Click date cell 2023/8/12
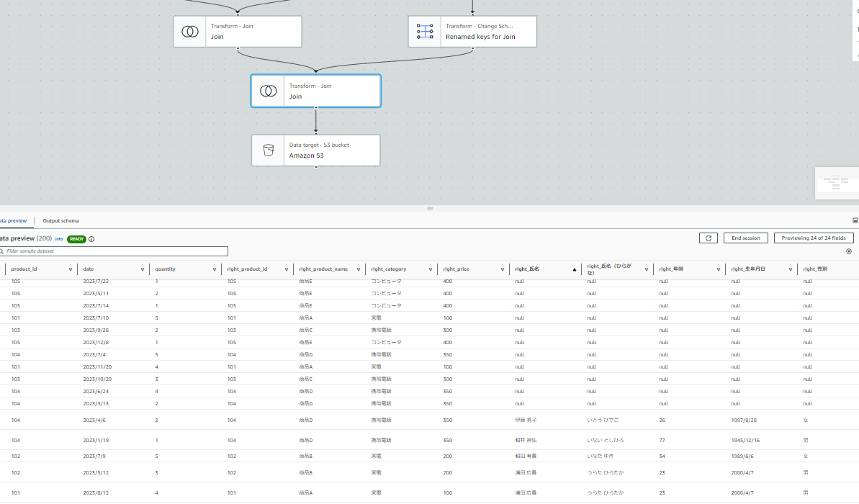This screenshot has width=859, height=504. pyautogui.click(x=96, y=493)
